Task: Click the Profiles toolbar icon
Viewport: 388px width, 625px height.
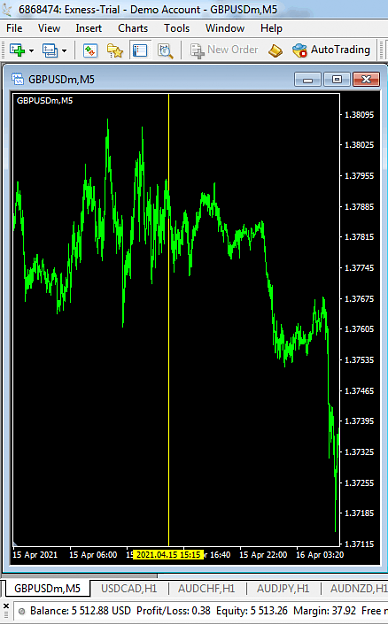Action: click(50, 51)
